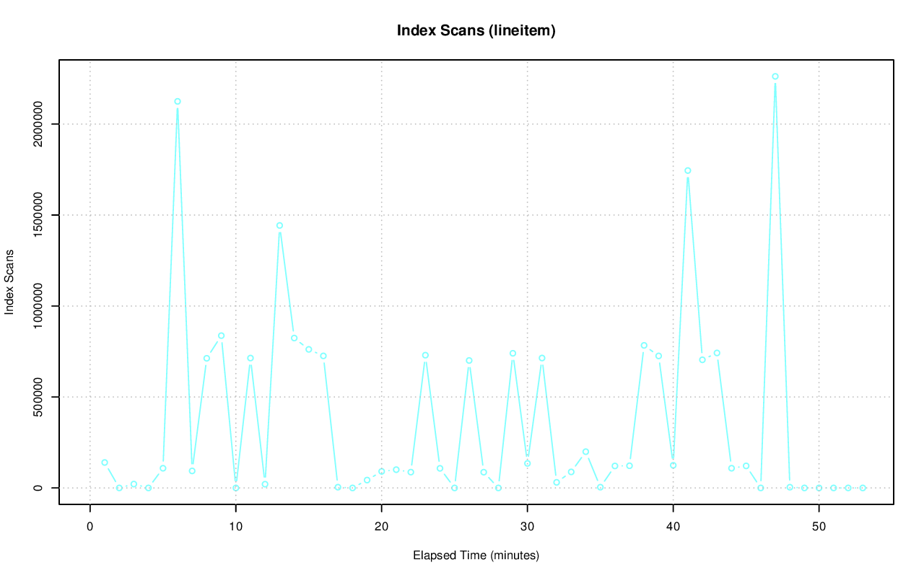Click the x-axis tick label 20
924x578 pixels.
pos(381,527)
